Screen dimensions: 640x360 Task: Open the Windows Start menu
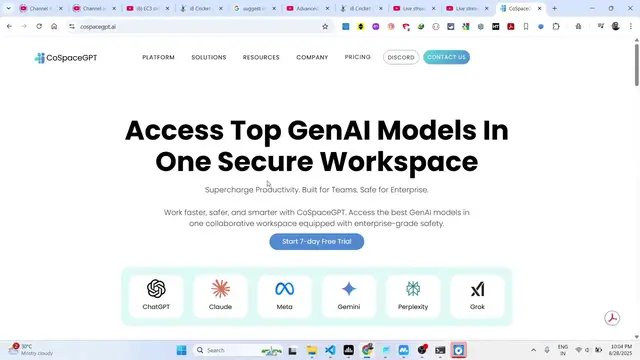click(182, 350)
